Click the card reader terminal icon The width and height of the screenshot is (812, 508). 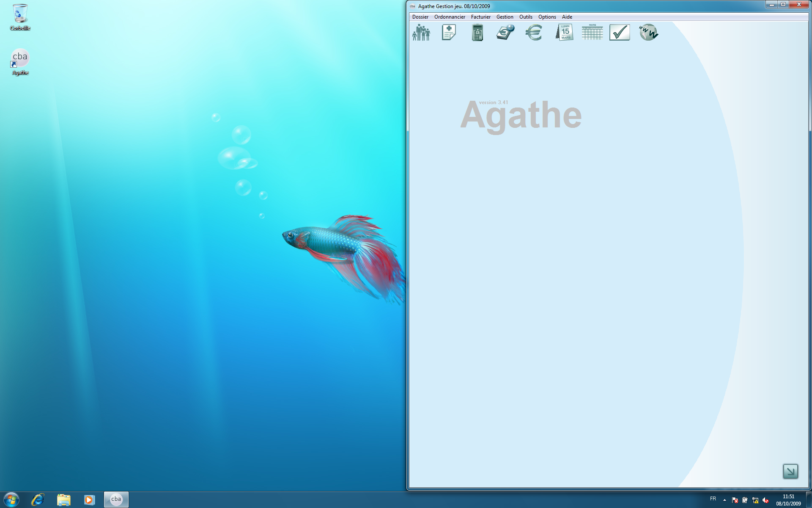click(x=477, y=33)
